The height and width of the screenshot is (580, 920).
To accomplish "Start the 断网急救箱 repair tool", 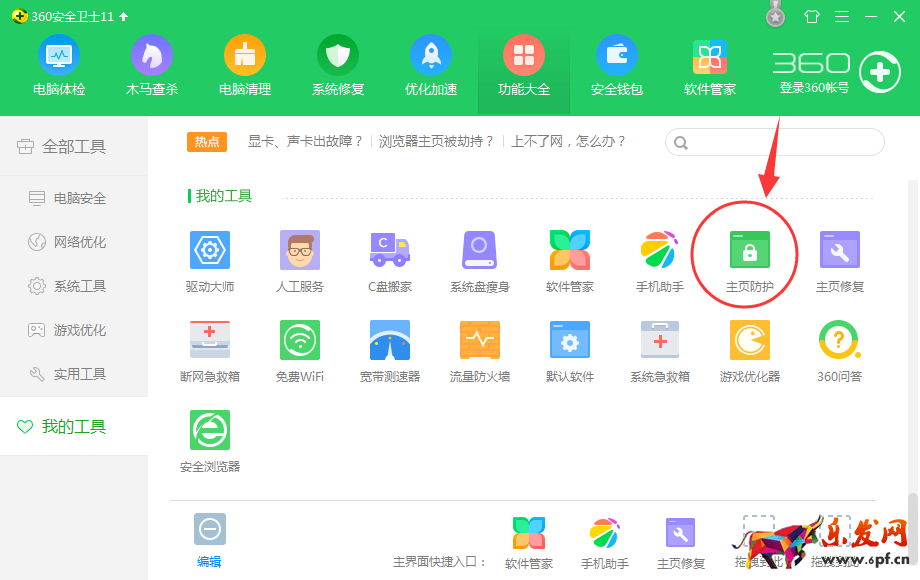I will click(209, 348).
